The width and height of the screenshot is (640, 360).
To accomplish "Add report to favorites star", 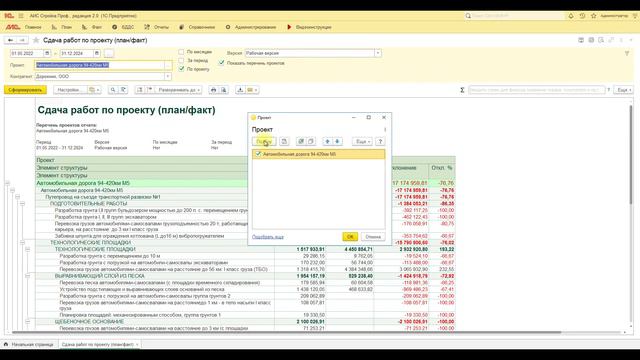I will pyautogui.click(x=36, y=40).
